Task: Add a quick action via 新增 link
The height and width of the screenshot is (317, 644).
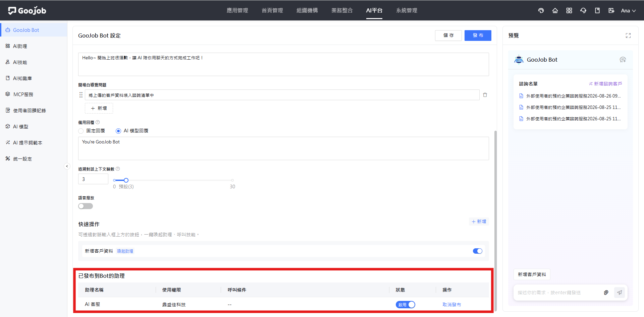Action: pyautogui.click(x=479, y=221)
